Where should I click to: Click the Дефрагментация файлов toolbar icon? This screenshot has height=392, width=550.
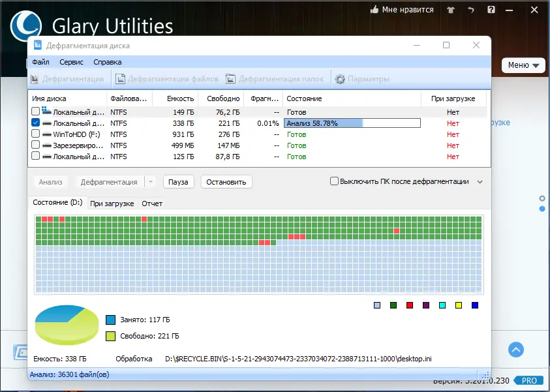(120, 79)
